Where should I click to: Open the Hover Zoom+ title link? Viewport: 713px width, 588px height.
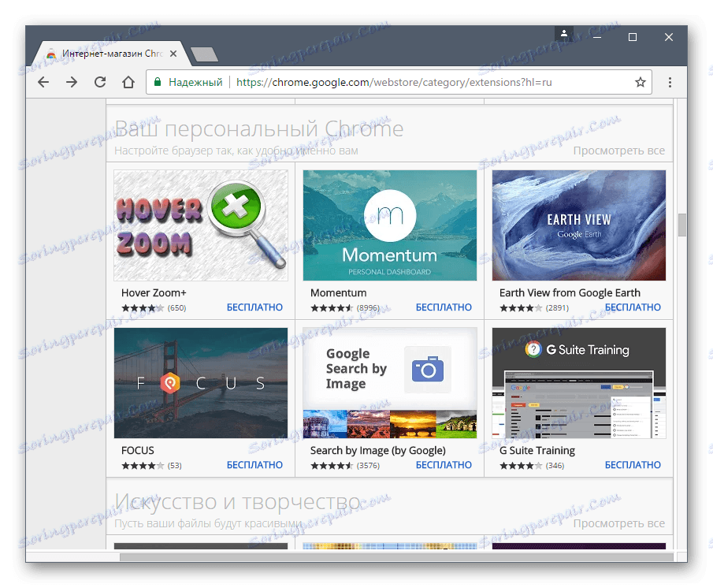[x=154, y=293]
